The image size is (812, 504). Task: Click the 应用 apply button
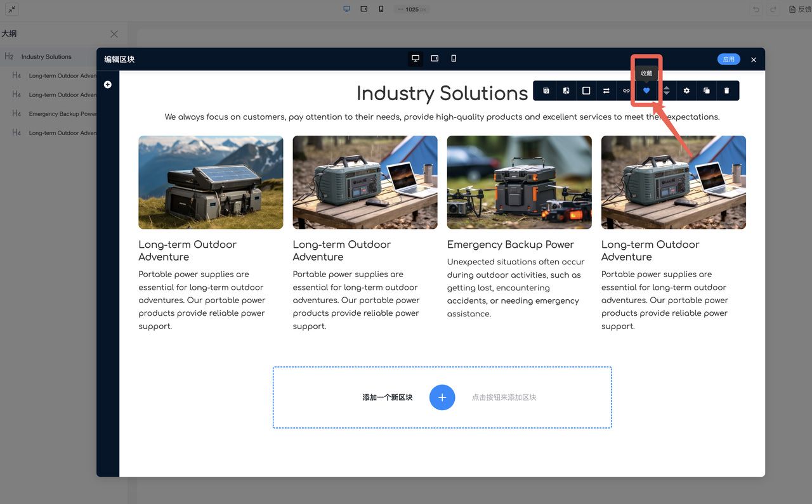click(729, 59)
